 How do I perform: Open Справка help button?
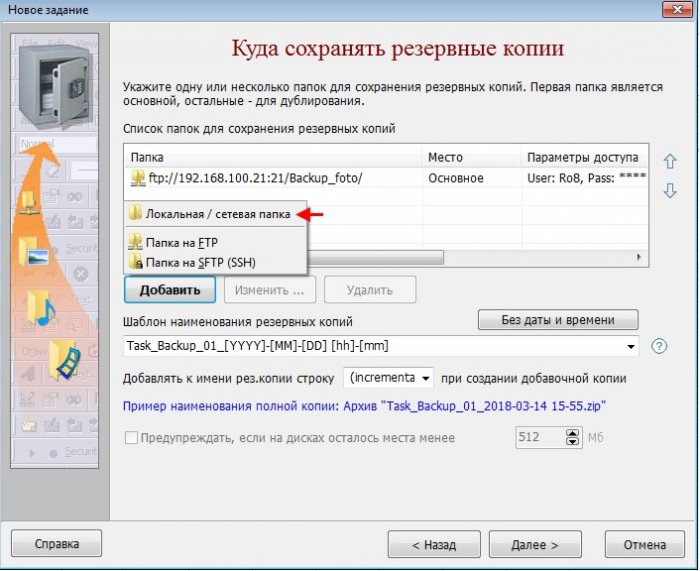(57, 543)
